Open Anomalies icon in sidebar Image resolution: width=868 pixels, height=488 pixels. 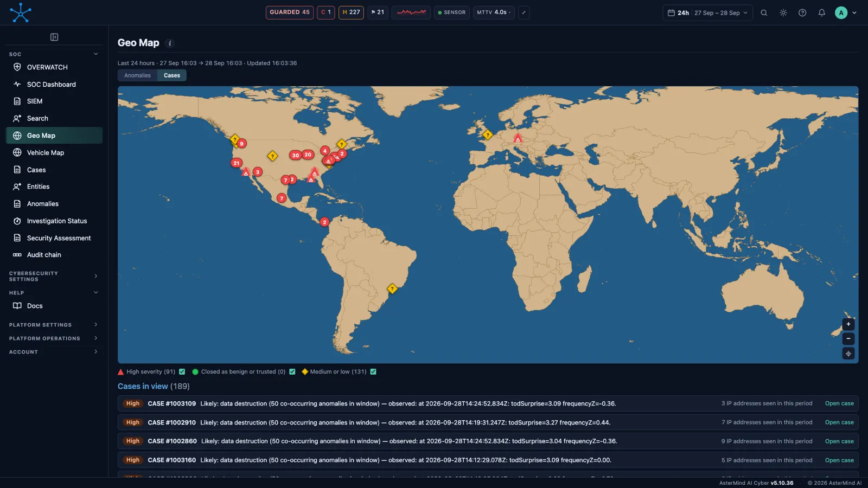pos(17,204)
